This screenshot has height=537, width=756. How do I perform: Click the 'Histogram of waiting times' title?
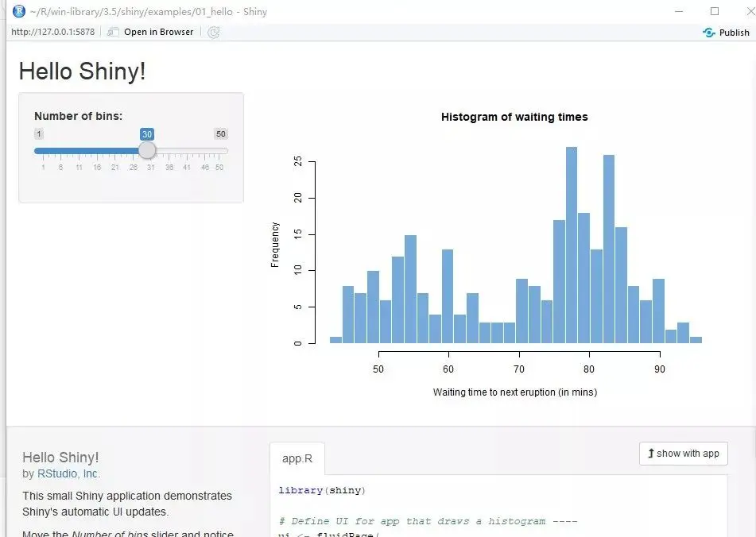point(514,117)
